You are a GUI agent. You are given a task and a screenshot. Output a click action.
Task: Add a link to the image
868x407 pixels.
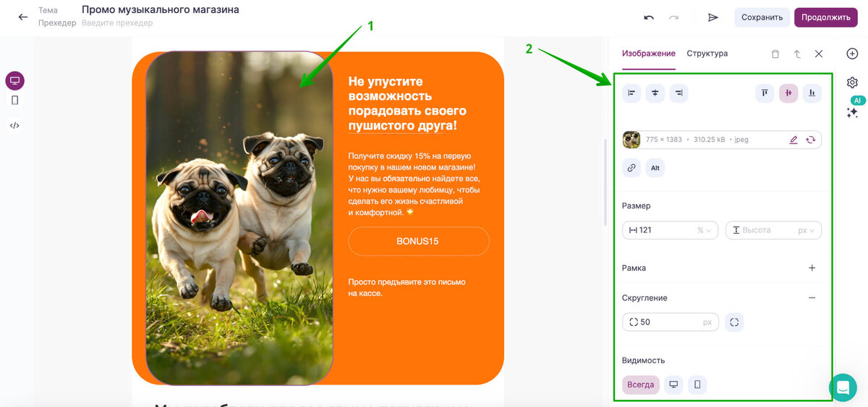[x=631, y=168]
